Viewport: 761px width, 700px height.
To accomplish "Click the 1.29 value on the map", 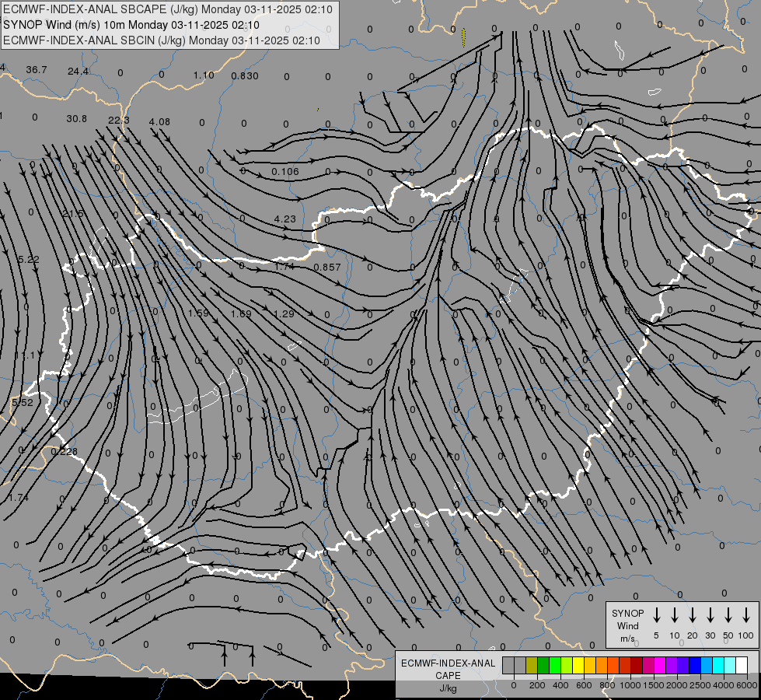I will tap(284, 313).
